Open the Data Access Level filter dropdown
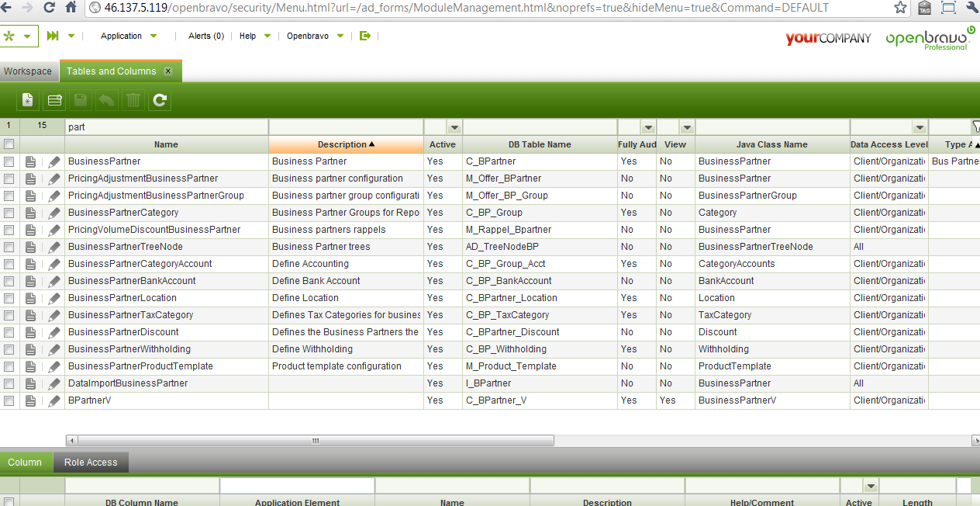This screenshot has width=980, height=506. [x=920, y=126]
